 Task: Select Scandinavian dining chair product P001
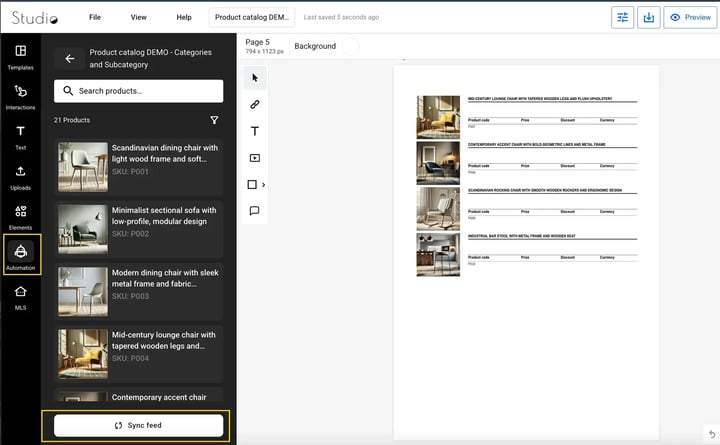[139, 167]
